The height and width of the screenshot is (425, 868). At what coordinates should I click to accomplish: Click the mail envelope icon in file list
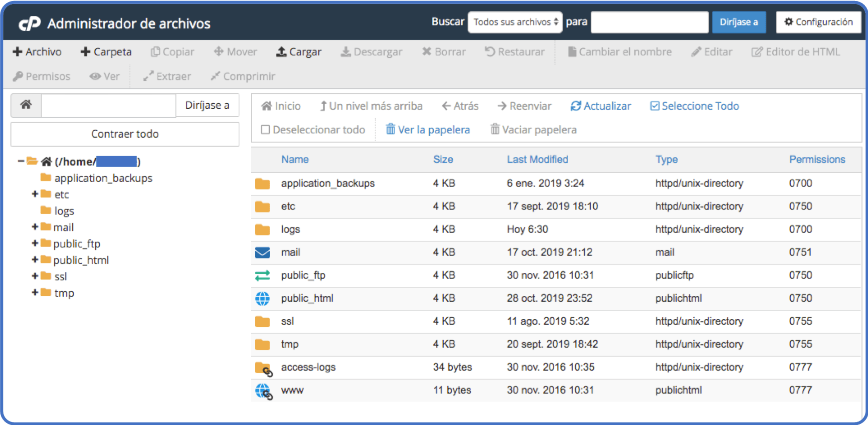(x=262, y=252)
